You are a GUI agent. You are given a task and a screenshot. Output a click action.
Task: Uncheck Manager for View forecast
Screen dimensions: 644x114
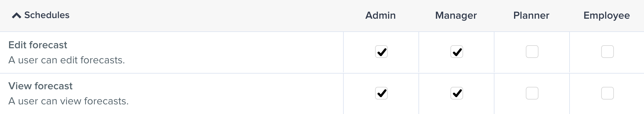(x=456, y=93)
